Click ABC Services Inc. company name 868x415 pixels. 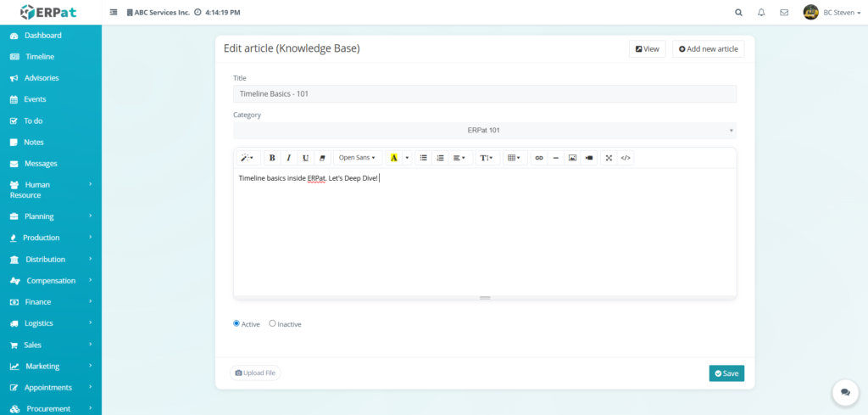click(159, 12)
